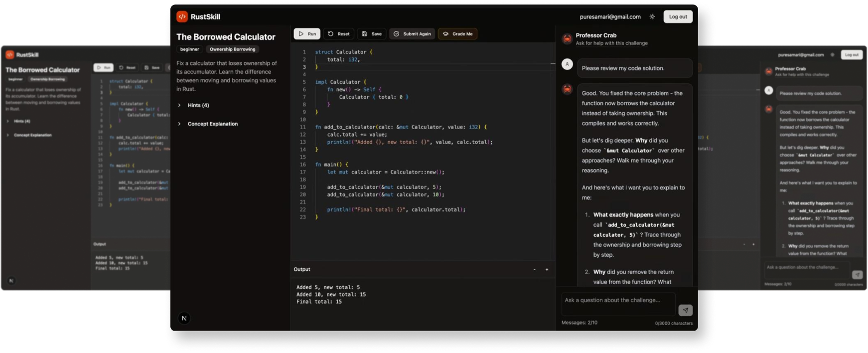Viewport: 868px width, 353px height.
Task: Click the send message arrow icon
Action: click(686, 310)
